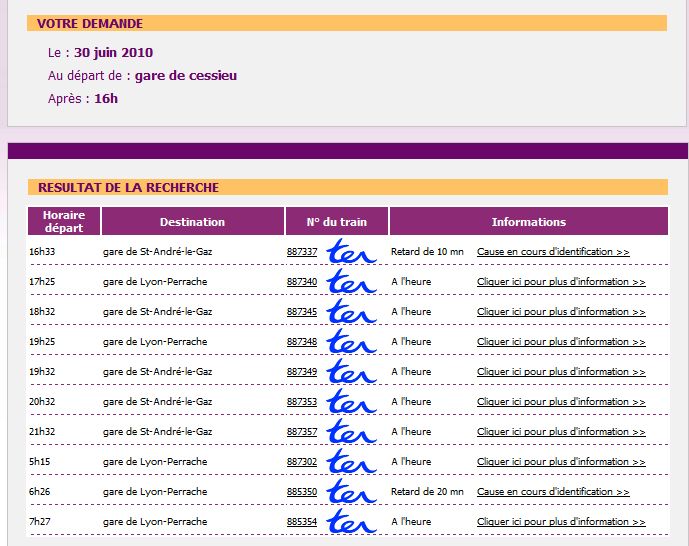The image size is (689, 546).
Task: View delay cause for the 16h33 train
Action: [553, 252]
